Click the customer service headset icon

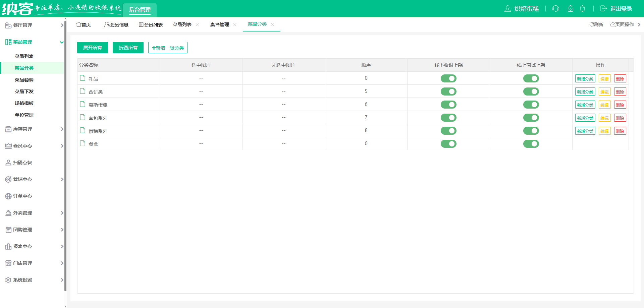[555, 9]
